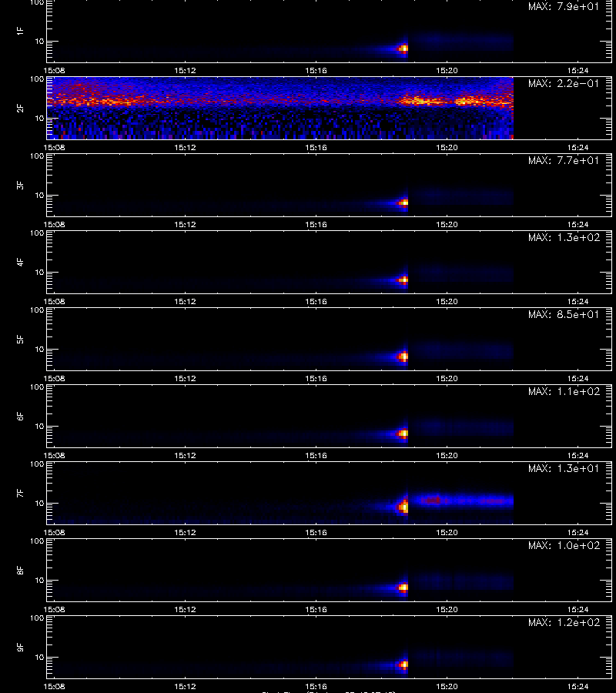Click the "MAX: 1.2e+02" readout

[564, 622]
